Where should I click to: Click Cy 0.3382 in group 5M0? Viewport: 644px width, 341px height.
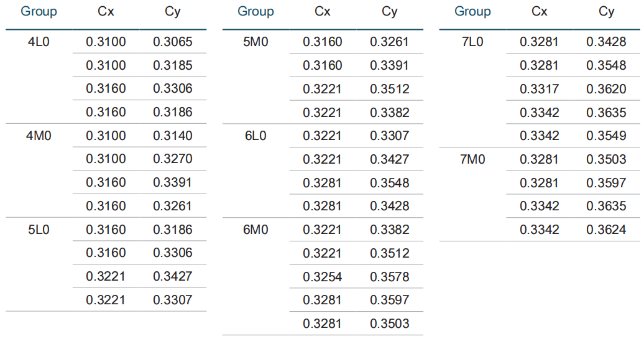pyautogui.click(x=389, y=112)
